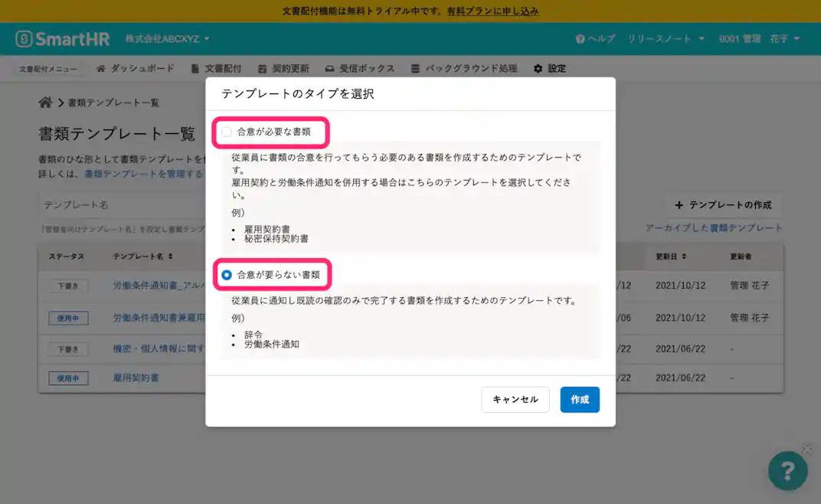Open the 文書配付メニュー
Viewport: 821px width, 504px height.
point(47,68)
